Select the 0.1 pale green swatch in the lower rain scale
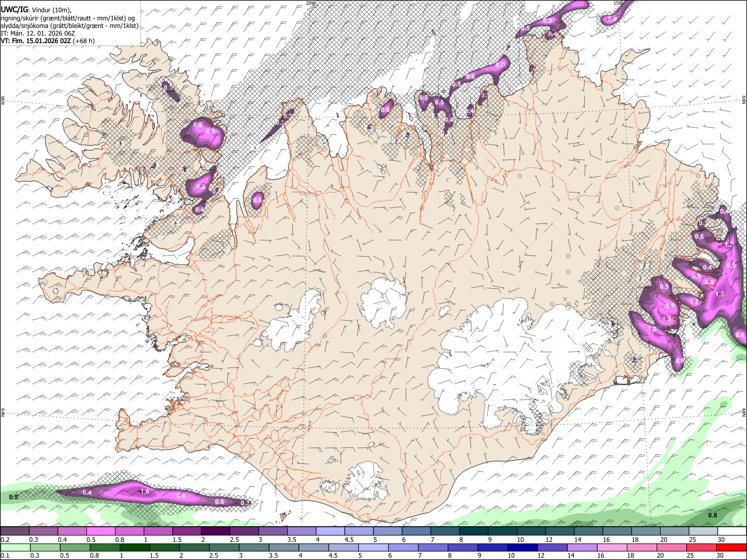747x560 pixels. coord(15,547)
